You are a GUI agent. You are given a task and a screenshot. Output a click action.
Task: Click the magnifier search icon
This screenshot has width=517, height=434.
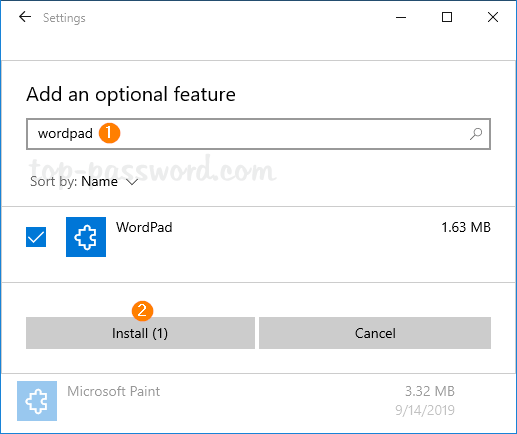pyautogui.click(x=476, y=134)
